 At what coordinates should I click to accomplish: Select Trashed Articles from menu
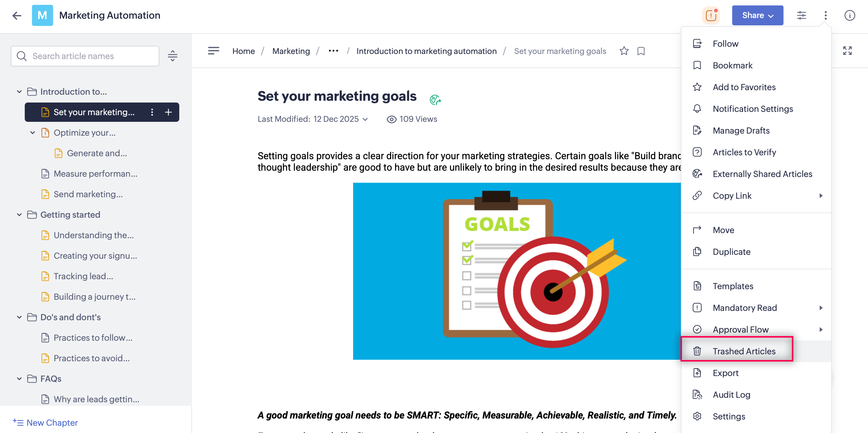pos(744,351)
